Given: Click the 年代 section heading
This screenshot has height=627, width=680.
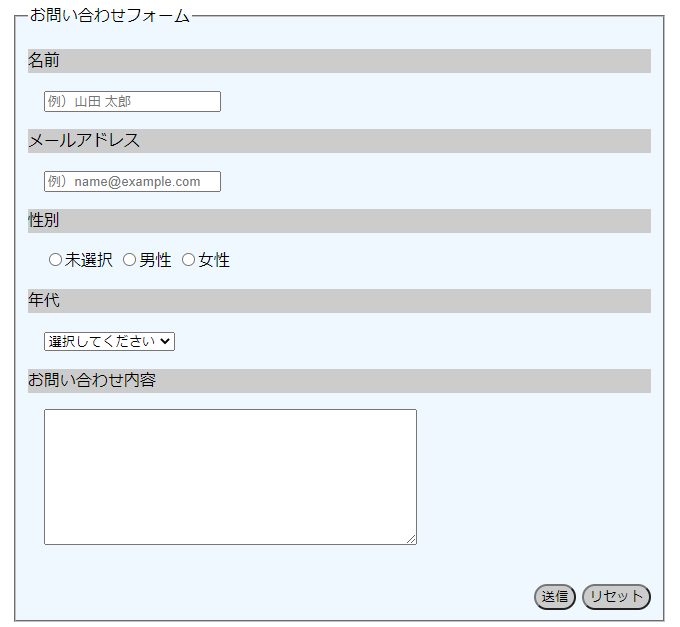Looking at the screenshot, I should (44, 301).
